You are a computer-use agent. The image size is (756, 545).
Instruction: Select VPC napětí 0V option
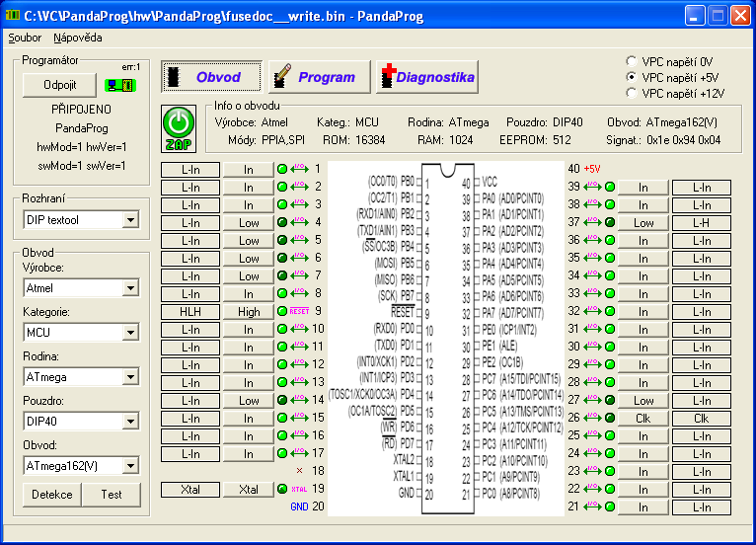pyautogui.click(x=632, y=61)
